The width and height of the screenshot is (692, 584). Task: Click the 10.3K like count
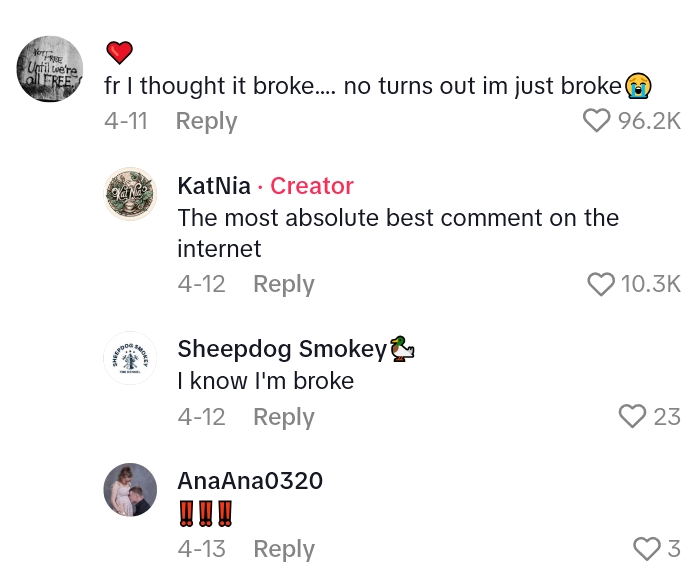click(x=650, y=284)
